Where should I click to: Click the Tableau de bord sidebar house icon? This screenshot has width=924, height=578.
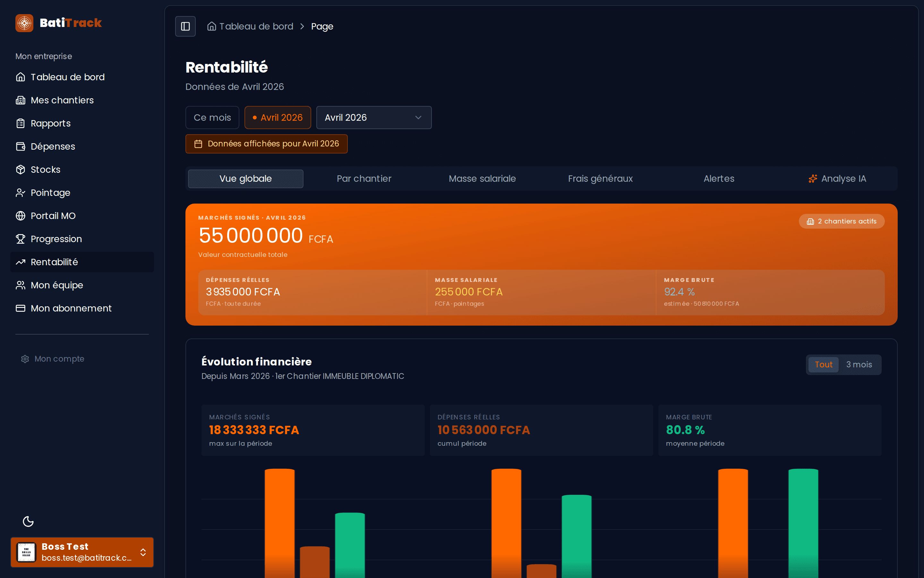pos(21,77)
